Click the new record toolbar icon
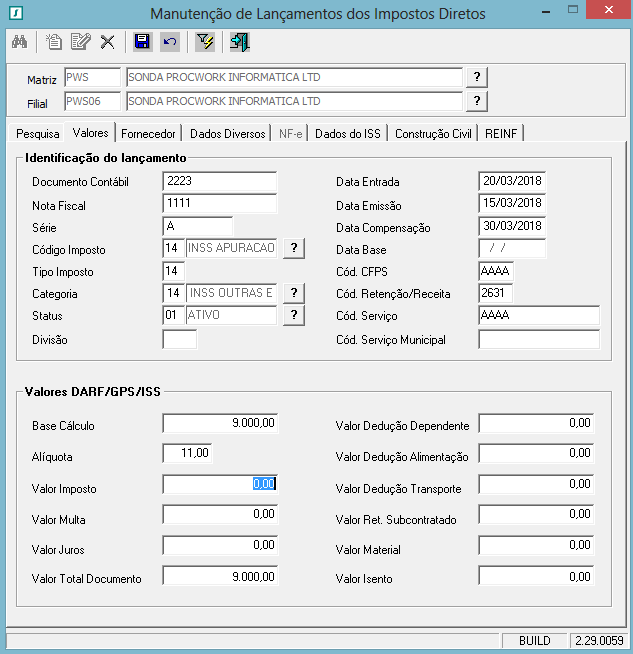Image resolution: width=633 pixels, height=654 pixels. pyautogui.click(x=55, y=42)
